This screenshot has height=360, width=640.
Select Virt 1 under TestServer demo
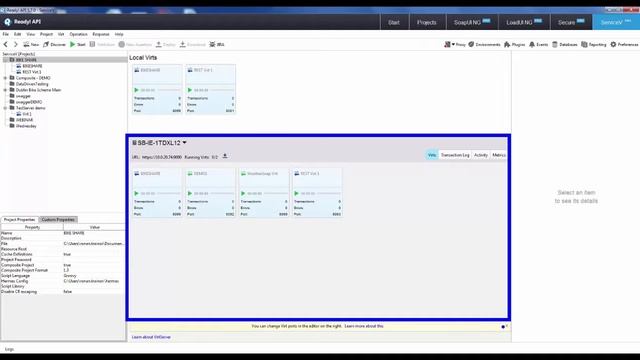click(27, 114)
